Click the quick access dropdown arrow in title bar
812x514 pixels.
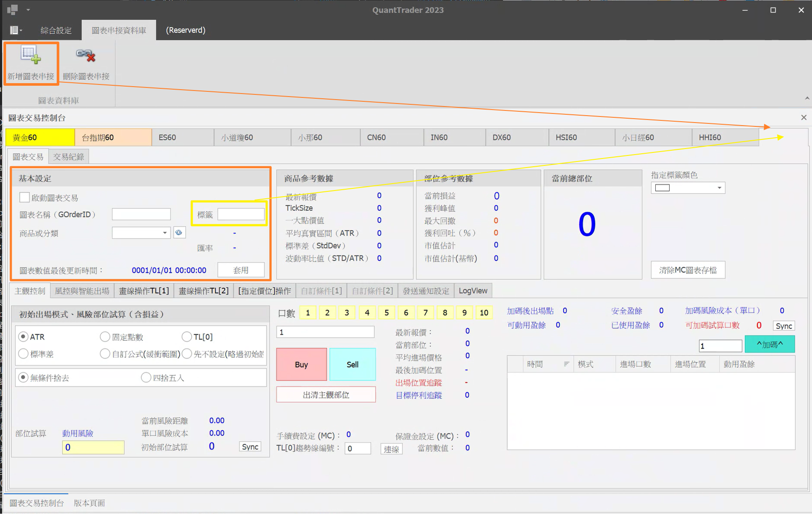[x=28, y=10]
